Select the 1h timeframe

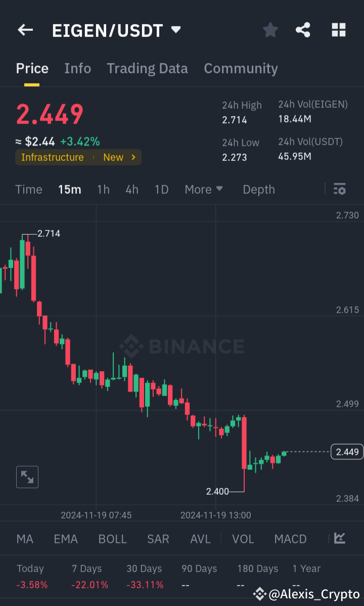pyautogui.click(x=103, y=189)
